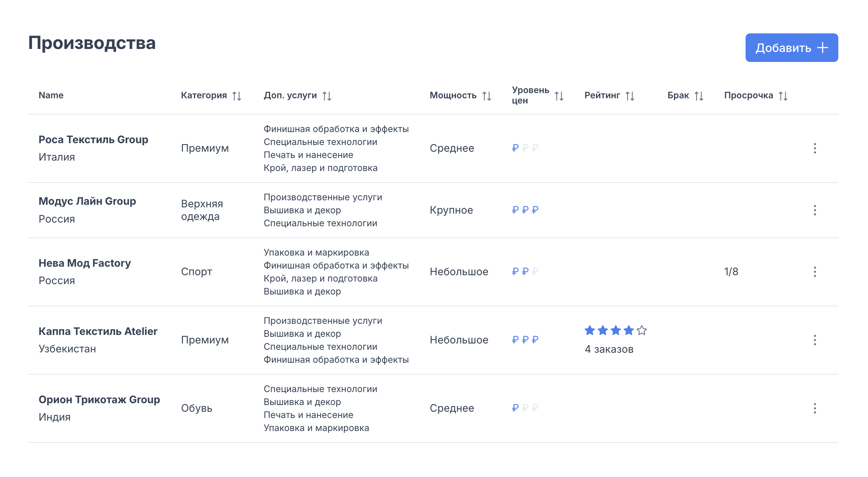Open row options for Нева Мод Factory
The height and width of the screenshot is (477, 868).
(x=815, y=272)
